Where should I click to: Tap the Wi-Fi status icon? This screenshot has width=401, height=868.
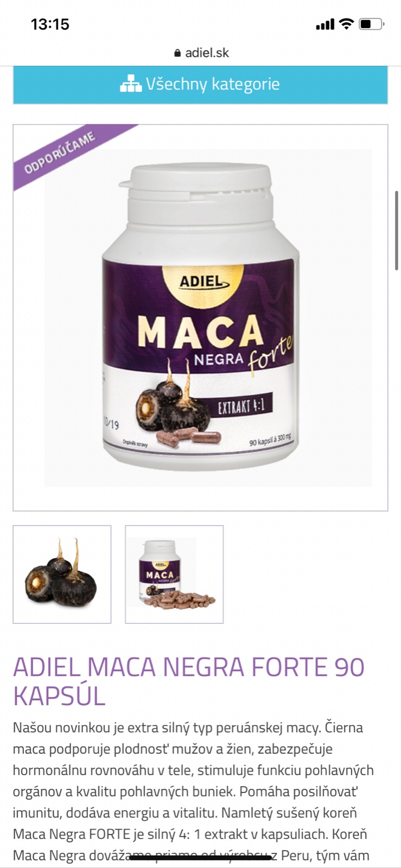click(x=346, y=24)
